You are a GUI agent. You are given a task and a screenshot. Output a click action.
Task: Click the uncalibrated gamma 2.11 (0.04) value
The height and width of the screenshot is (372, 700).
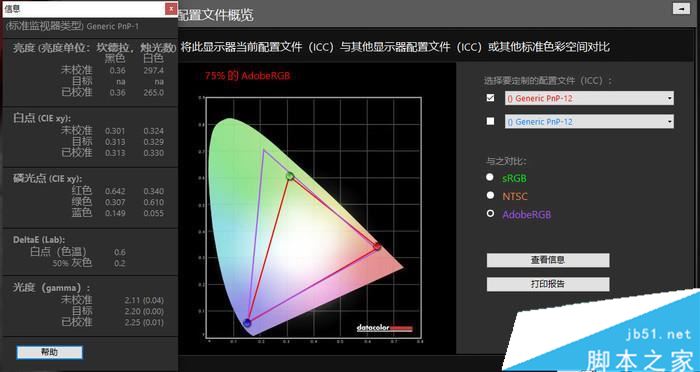pos(144,300)
